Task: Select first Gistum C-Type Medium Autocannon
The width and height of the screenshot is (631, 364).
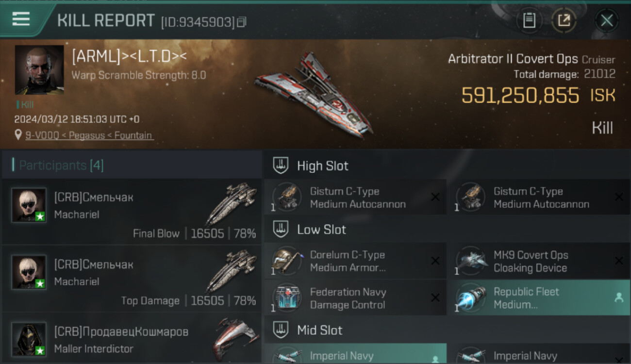Action: [x=355, y=197]
